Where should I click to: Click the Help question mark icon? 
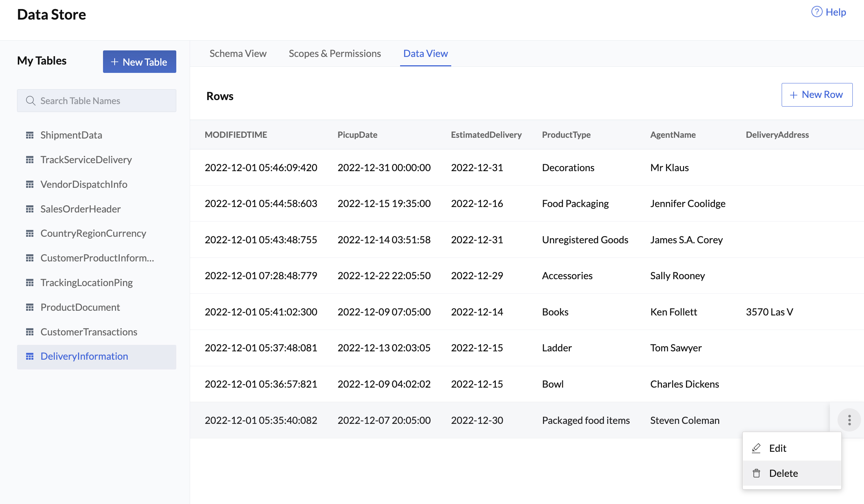point(816,12)
